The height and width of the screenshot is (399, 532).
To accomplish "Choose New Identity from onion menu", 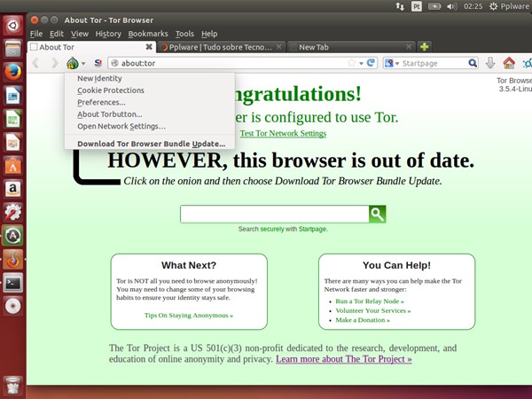I will click(x=150, y=78).
